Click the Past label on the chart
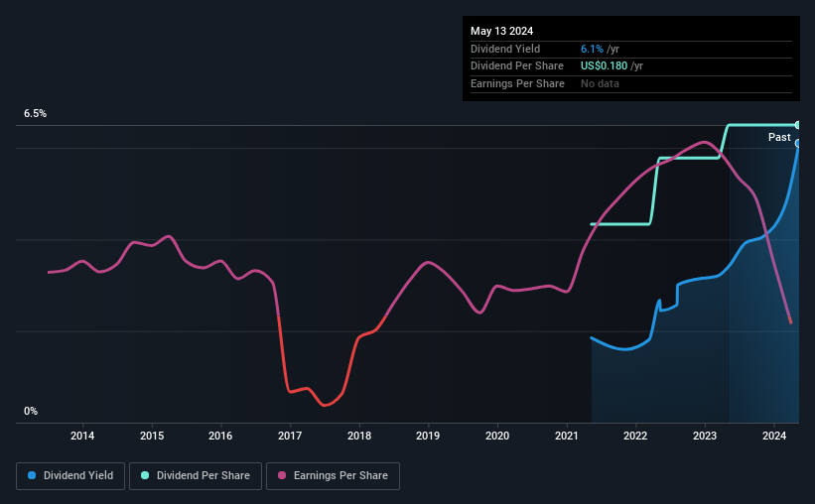This screenshot has width=815, height=504. 779,137
